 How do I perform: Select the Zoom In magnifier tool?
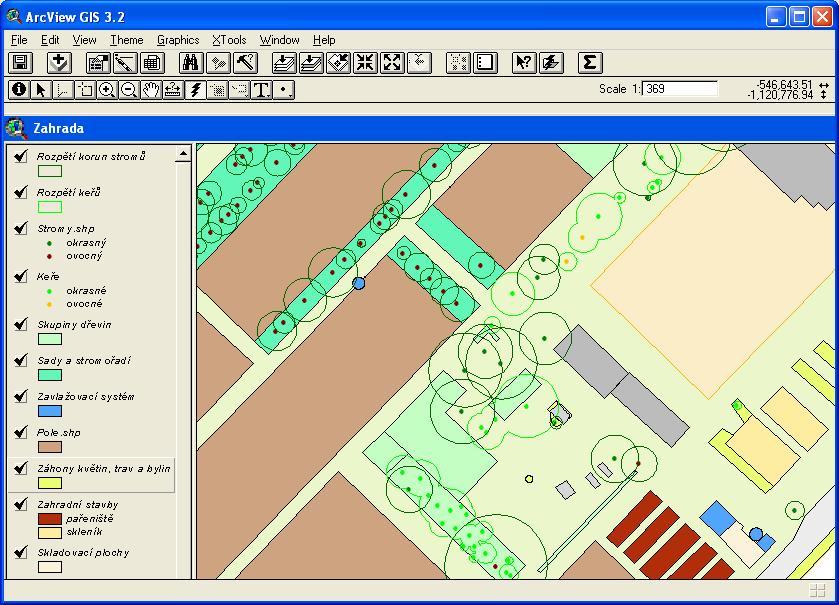click(x=106, y=90)
